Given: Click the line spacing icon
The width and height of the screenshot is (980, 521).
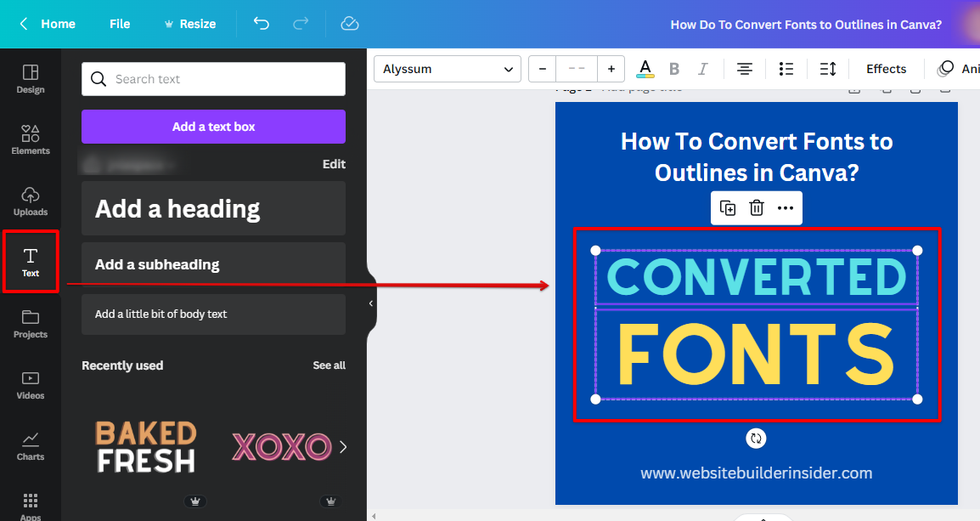Looking at the screenshot, I should (827, 69).
